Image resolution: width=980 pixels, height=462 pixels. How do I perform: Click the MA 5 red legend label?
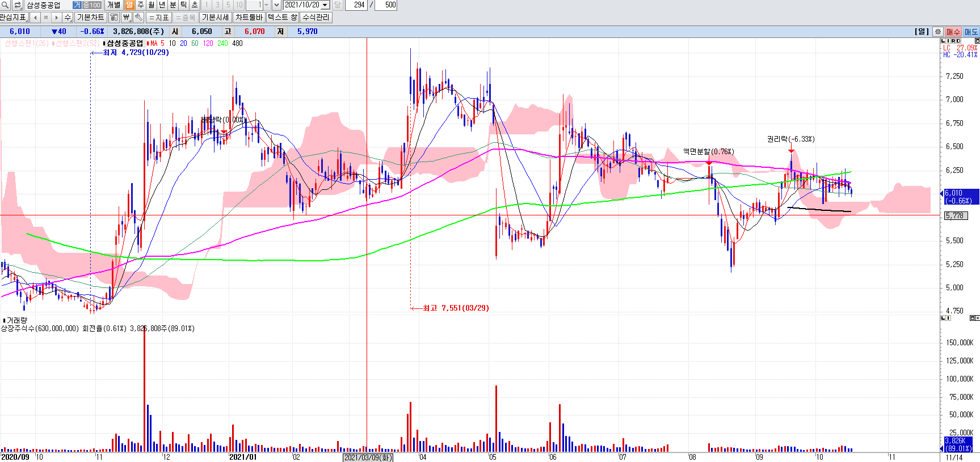[155, 43]
